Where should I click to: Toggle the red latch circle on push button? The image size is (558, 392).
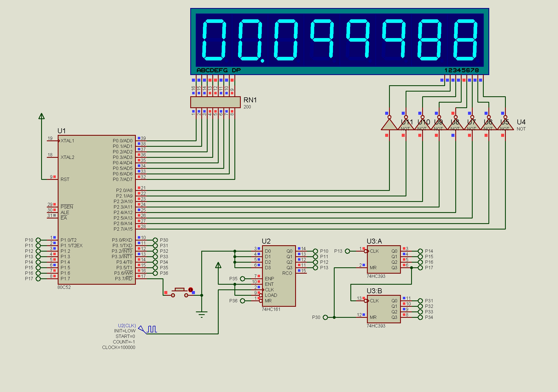pyautogui.click(x=191, y=289)
